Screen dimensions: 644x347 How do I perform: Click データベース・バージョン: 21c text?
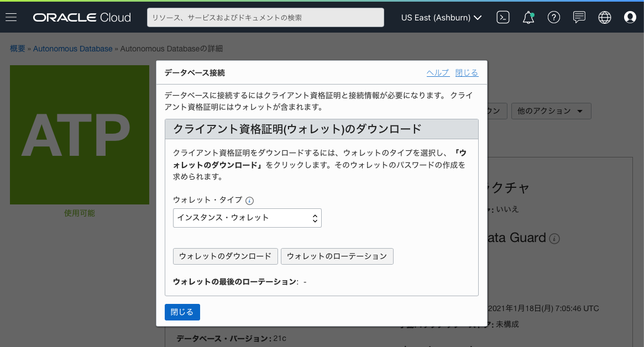(231, 338)
